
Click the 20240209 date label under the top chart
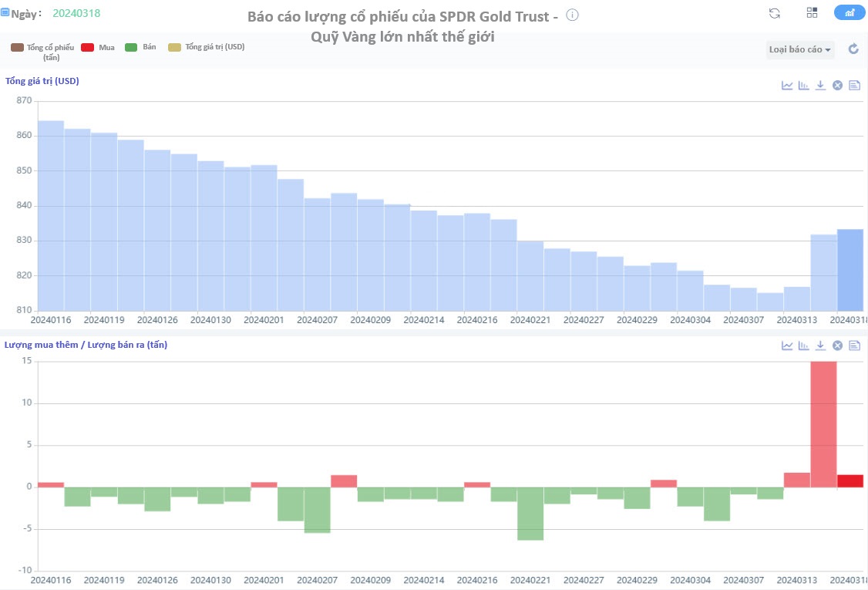click(x=370, y=319)
